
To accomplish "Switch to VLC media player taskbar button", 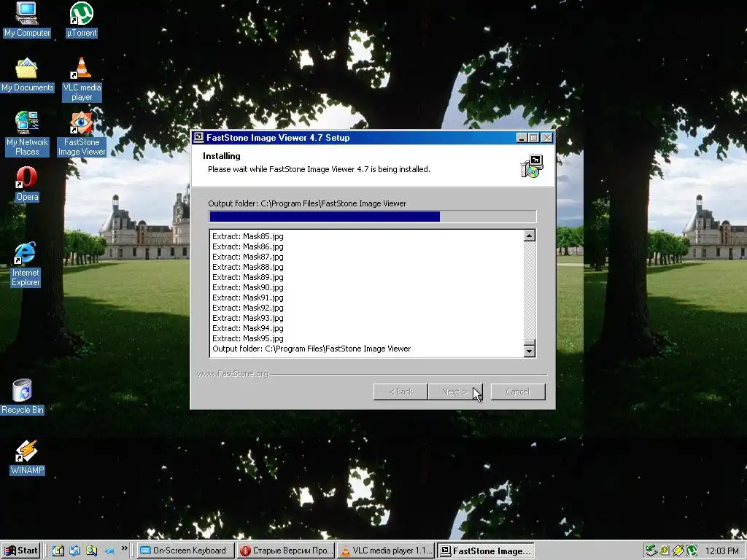I will coord(387,551).
